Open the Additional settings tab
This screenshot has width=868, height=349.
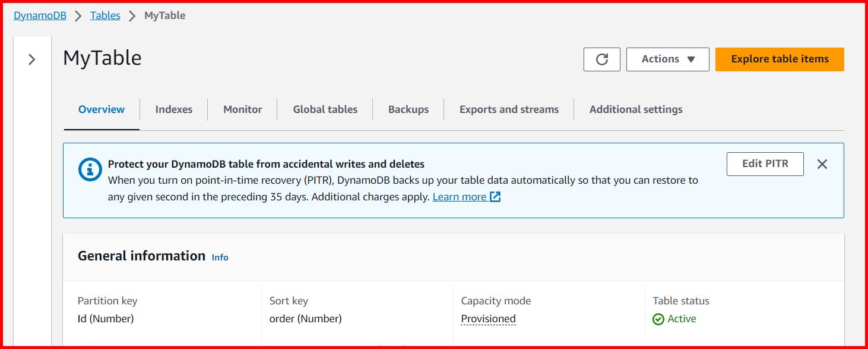point(636,109)
